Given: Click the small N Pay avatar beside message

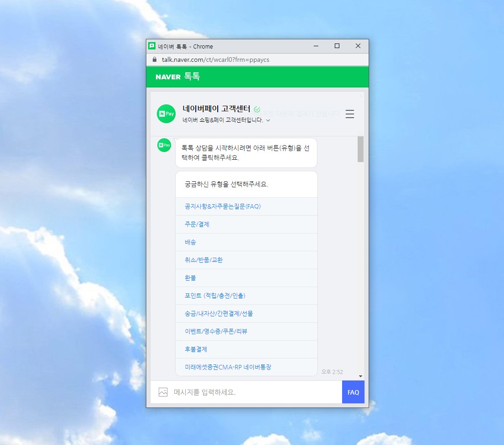Looking at the screenshot, I should coord(164,145).
